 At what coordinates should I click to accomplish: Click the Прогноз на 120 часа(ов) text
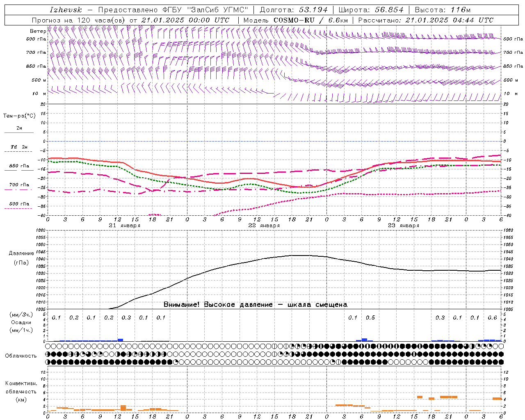(x=79, y=20)
